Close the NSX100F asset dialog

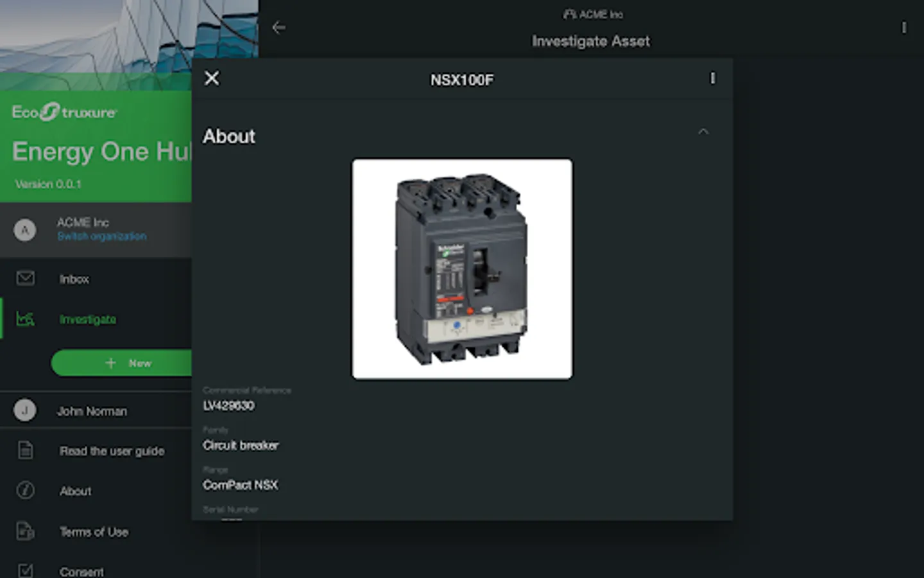[x=211, y=78]
